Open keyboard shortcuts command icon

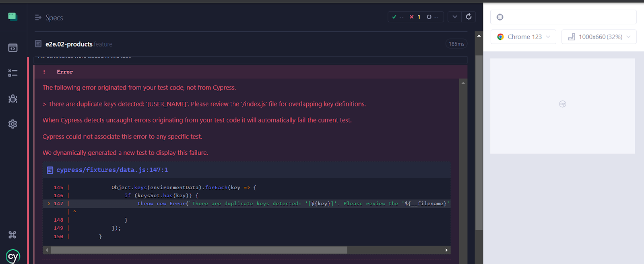[13, 235]
